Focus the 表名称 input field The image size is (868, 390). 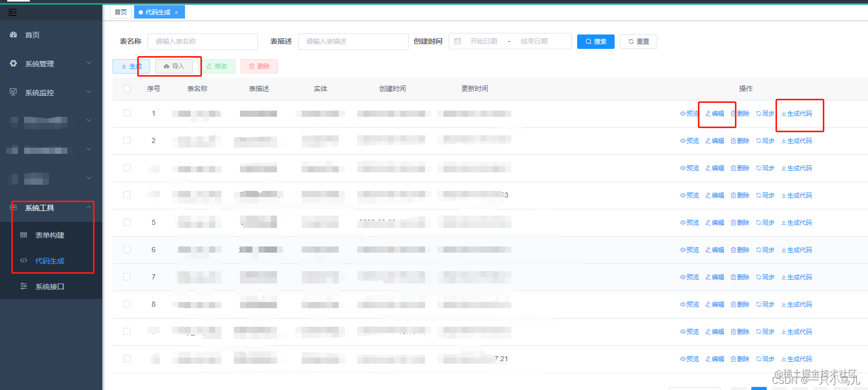tap(202, 41)
